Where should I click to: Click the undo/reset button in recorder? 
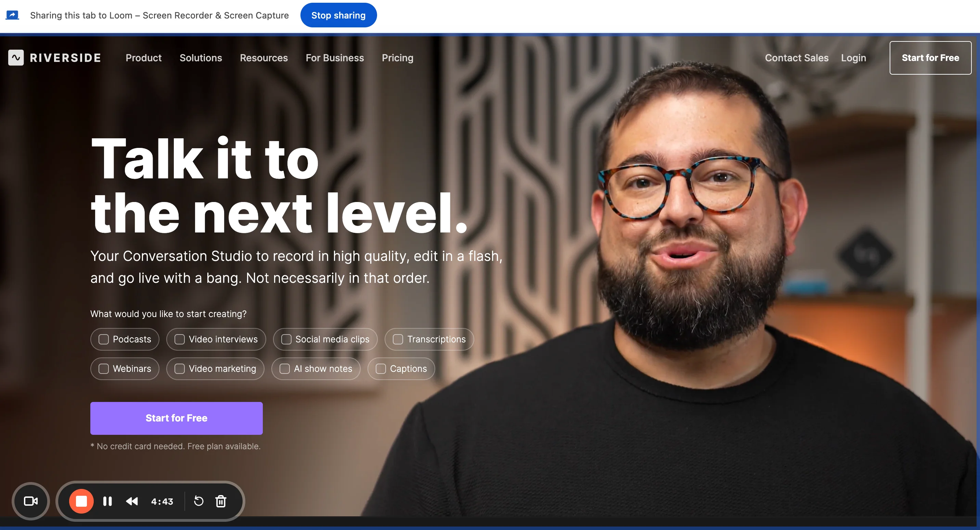coord(197,501)
